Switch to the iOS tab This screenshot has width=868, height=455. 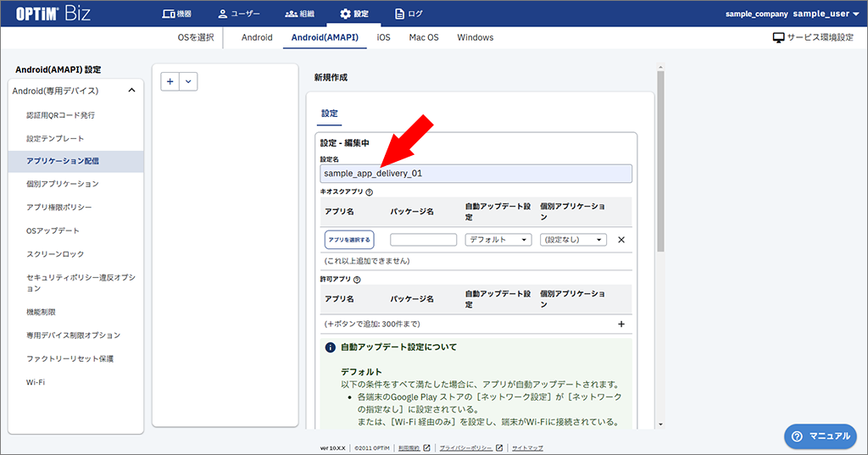pyautogui.click(x=384, y=37)
